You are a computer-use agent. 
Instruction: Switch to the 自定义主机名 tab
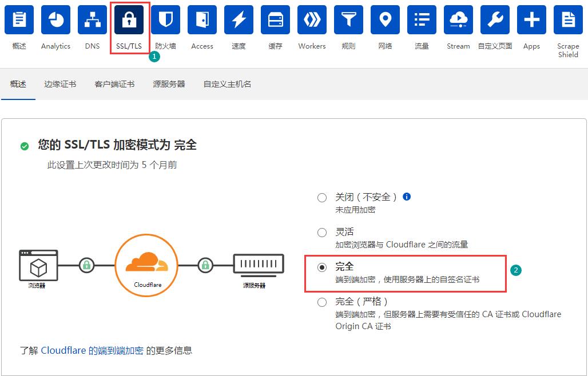tap(227, 84)
